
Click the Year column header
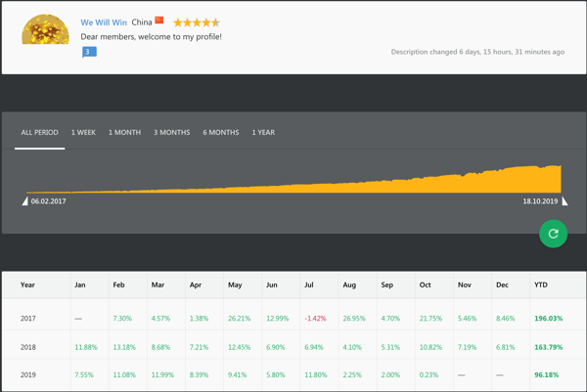point(27,285)
